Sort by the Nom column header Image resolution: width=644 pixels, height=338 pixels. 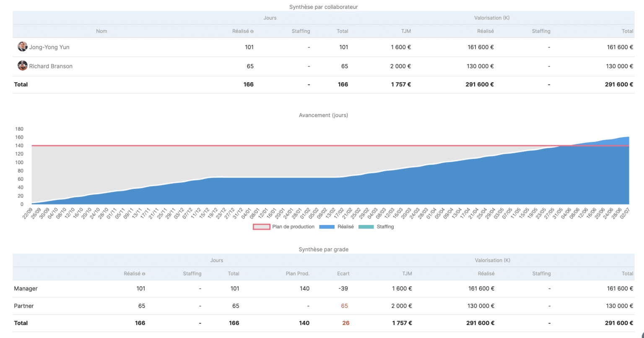101,31
